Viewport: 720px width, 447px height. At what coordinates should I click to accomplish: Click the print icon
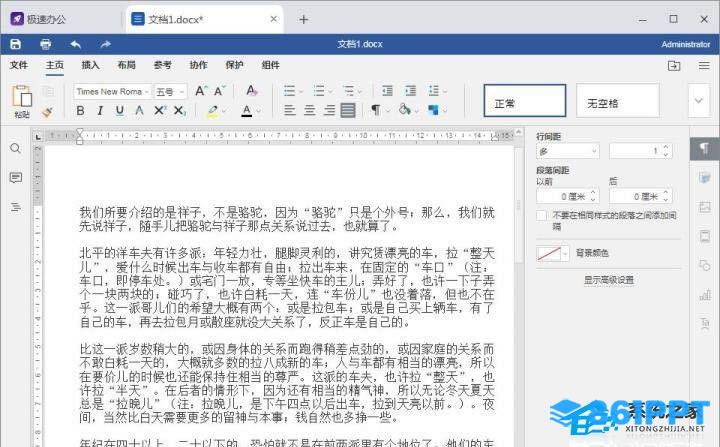point(45,44)
